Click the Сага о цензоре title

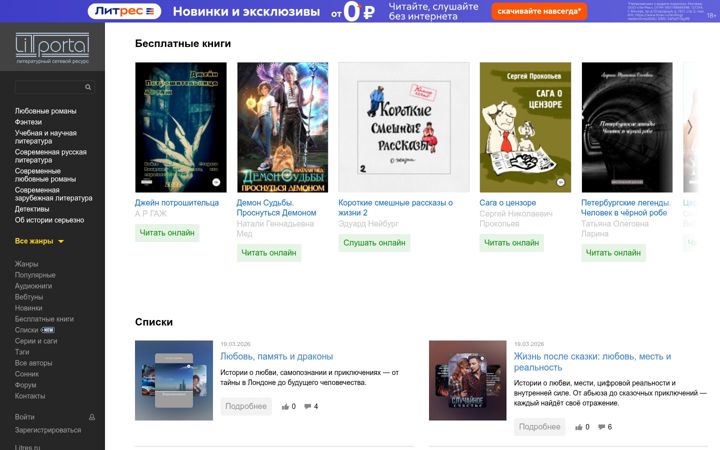(x=508, y=202)
